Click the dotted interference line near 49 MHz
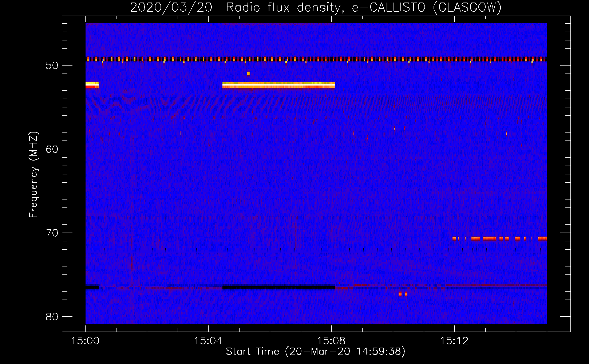 tap(316, 59)
